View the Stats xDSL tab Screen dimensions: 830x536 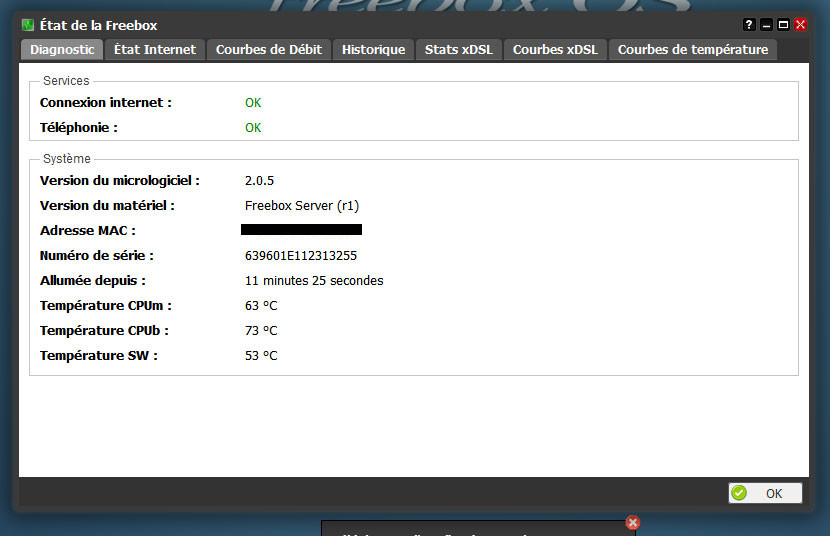(x=458, y=50)
